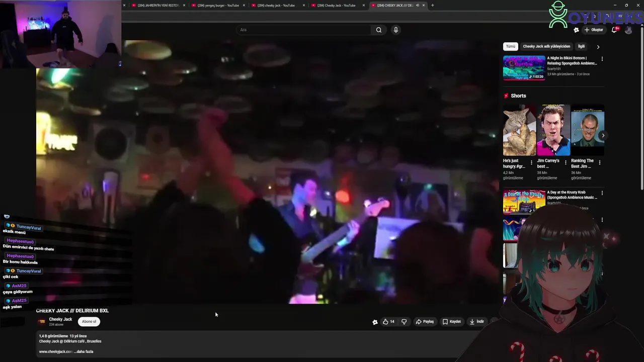Dislike the video with thumbs down

[404, 322]
